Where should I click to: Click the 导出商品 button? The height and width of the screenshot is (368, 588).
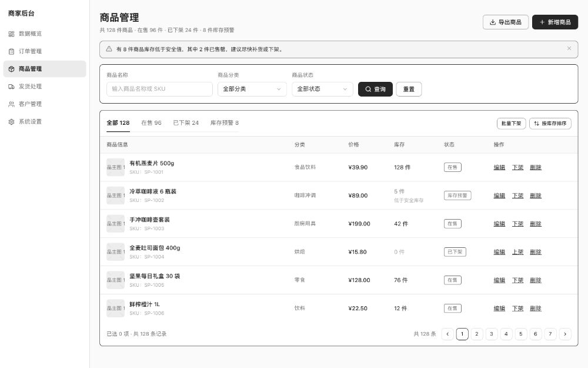click(506, 22)
